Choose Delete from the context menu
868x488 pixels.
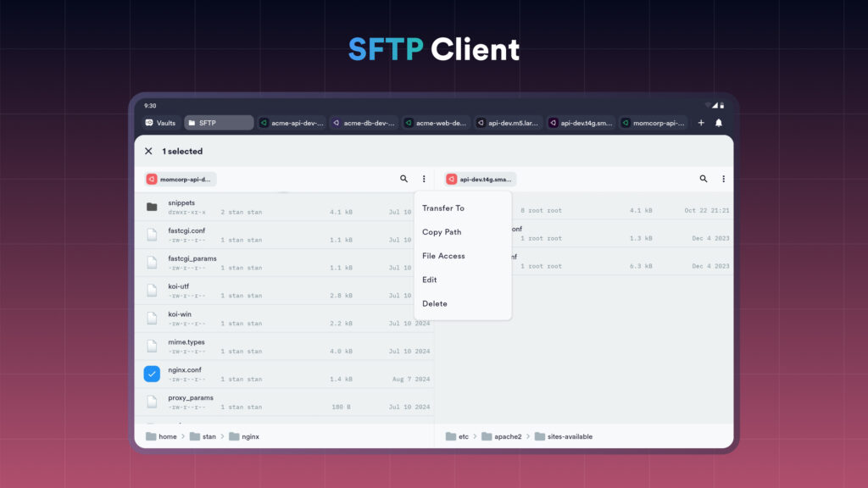pyautogui.click(x=434, y=303)
